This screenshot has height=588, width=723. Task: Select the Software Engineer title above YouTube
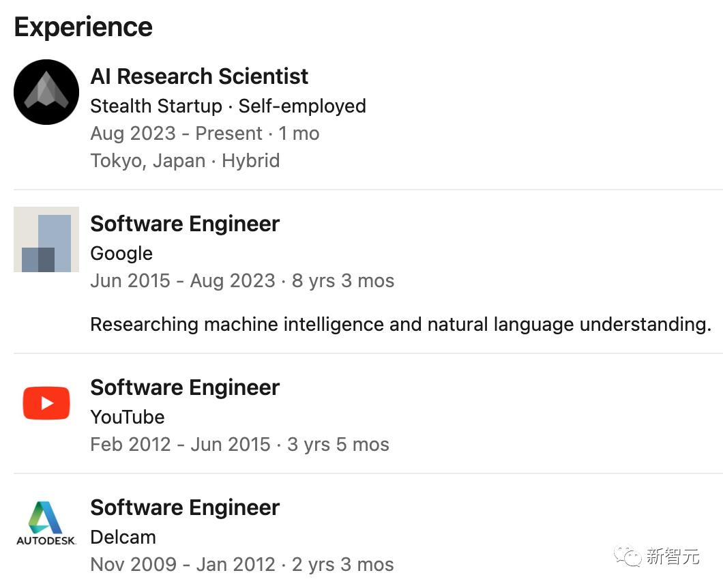185,387
